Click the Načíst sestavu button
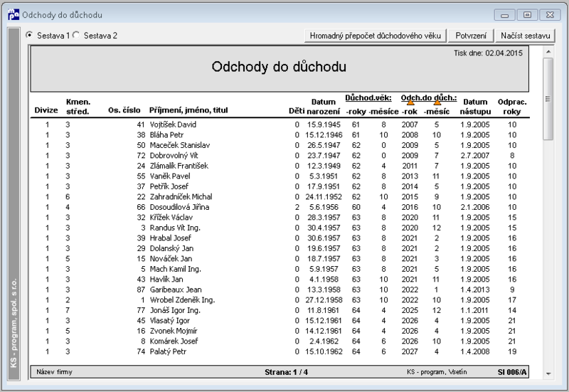The height and width of the screenshot is (392, 569). coord(525,36)
